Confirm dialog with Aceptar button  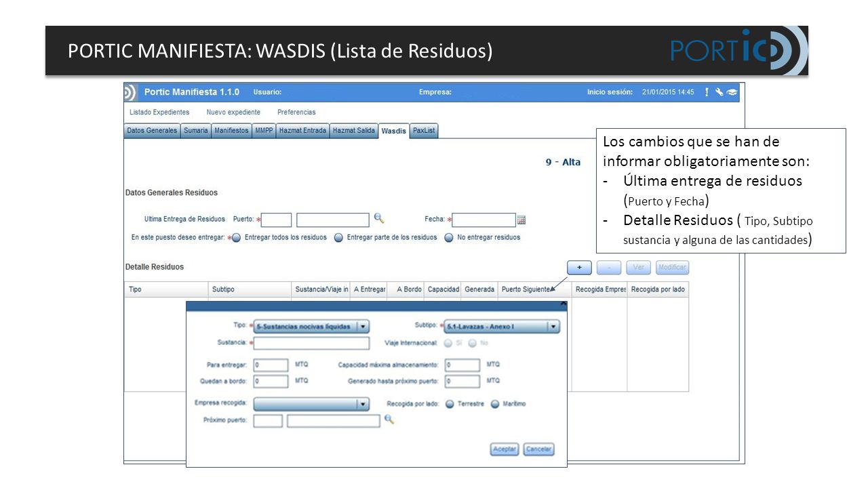pos(504,449)
